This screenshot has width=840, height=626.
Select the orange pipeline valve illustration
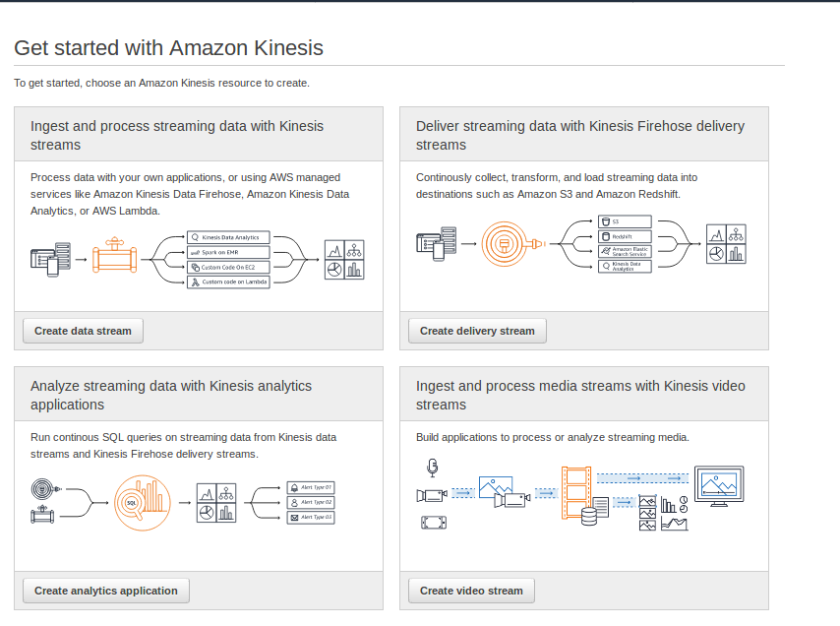(x=117, y=258)
